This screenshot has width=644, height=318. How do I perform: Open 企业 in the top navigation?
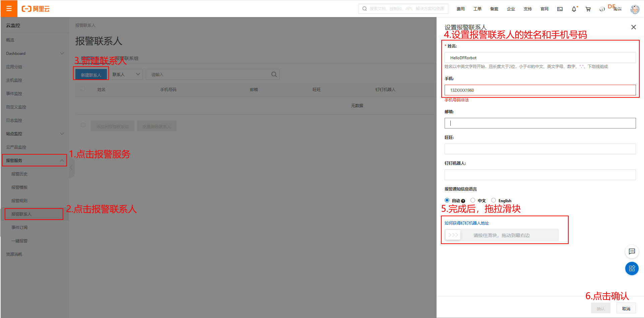click(x=511, y=9)
